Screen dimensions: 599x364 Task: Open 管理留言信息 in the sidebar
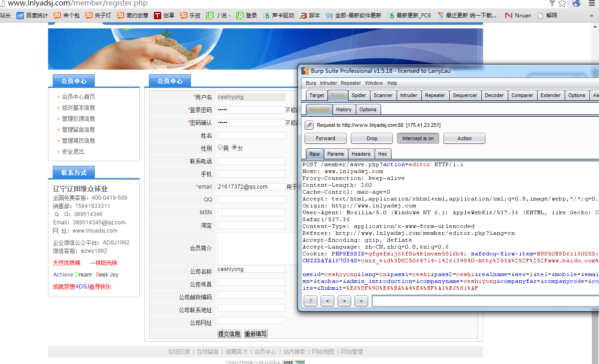tap(78, 130)
